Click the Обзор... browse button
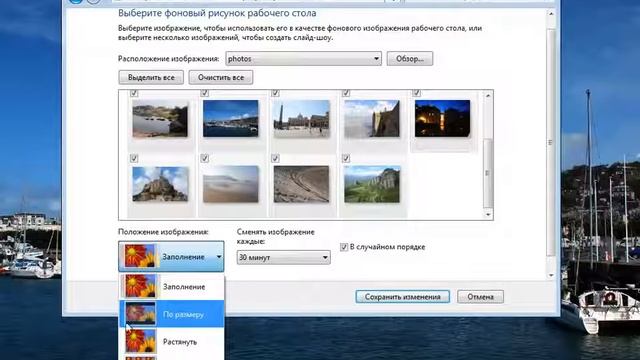This screenshot has width=640, height=360. (409, 59)
